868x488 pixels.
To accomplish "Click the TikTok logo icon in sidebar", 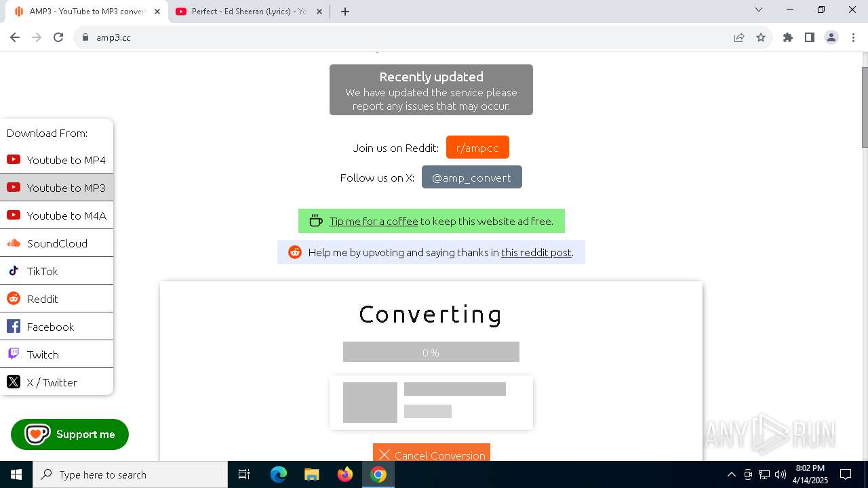I will [x=14, y=271].
